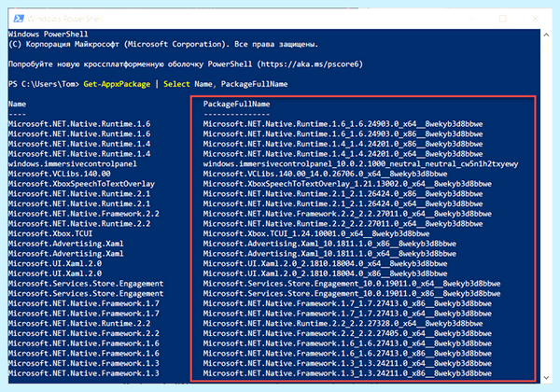Click the PowerShell icon in title bar

(x=19, y=19)
